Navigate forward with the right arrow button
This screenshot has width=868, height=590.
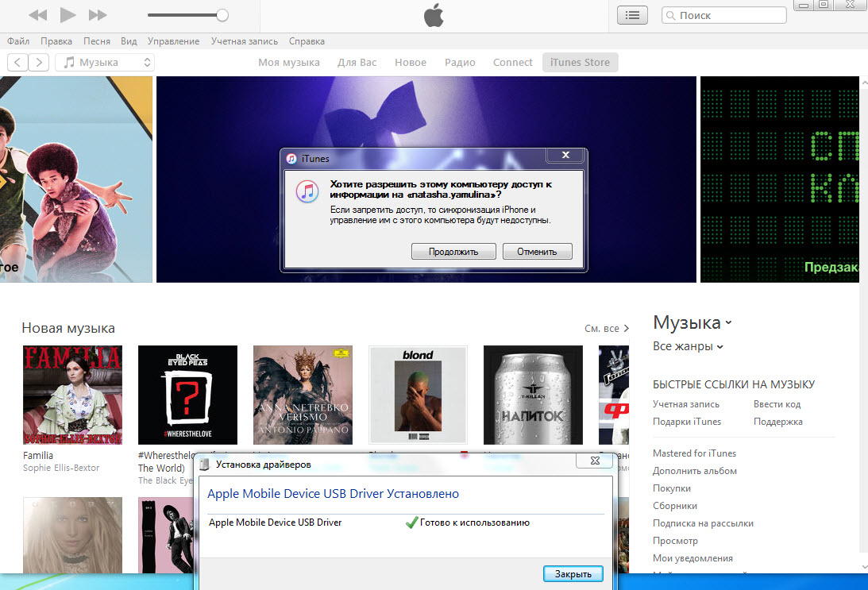point(39,63)
